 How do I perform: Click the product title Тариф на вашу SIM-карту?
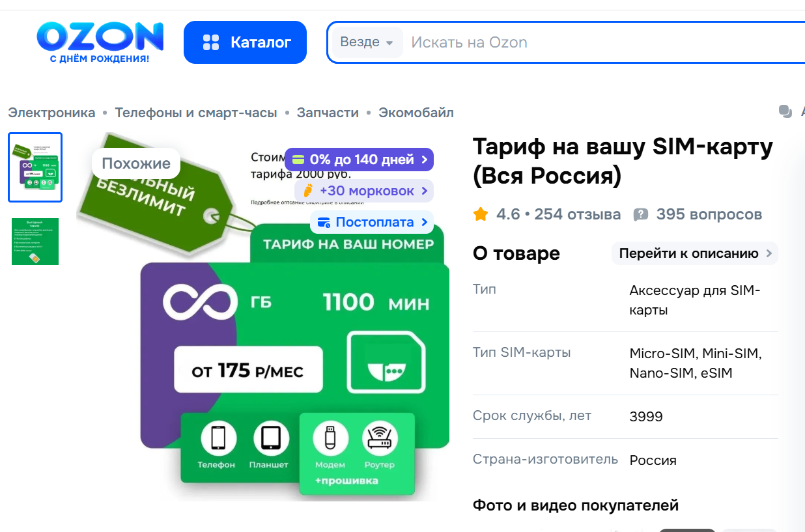[x=623, y=161]
